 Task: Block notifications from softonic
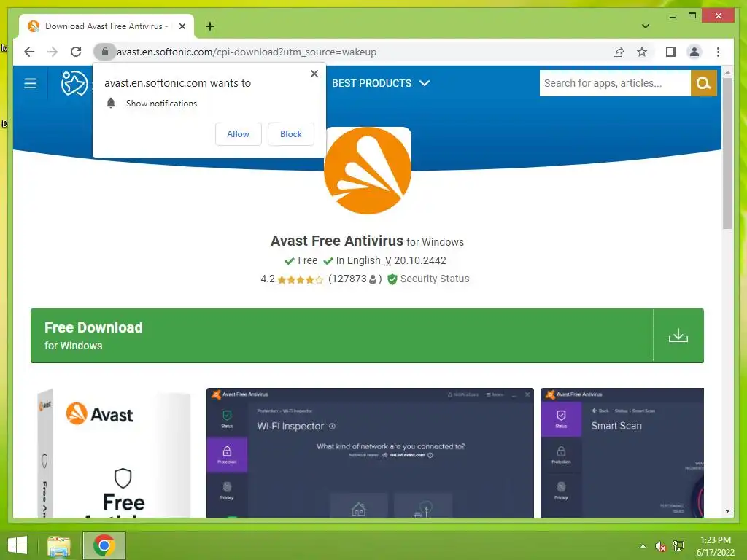290,134
